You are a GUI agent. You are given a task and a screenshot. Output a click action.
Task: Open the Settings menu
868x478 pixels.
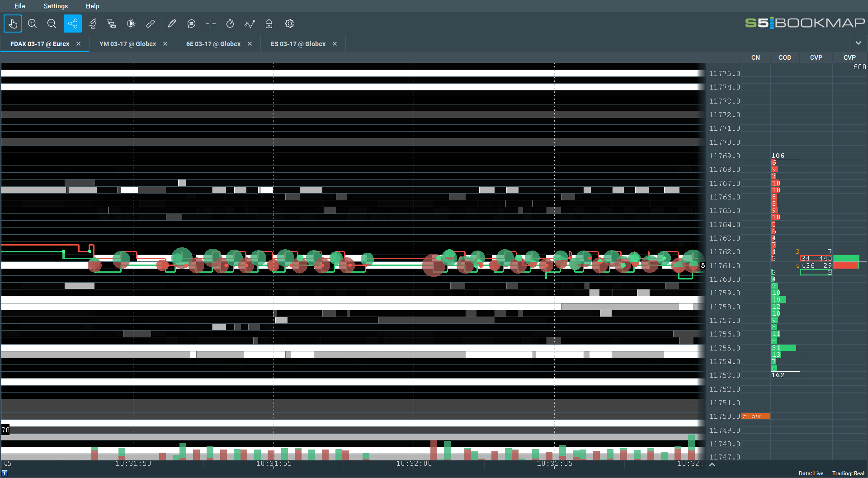tap(56, 6)
